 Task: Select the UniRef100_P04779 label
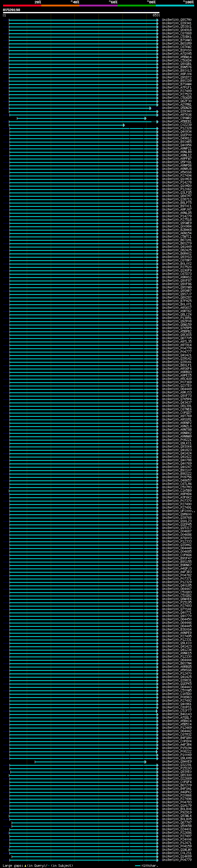pyautogui.click(x=177, y=860)
